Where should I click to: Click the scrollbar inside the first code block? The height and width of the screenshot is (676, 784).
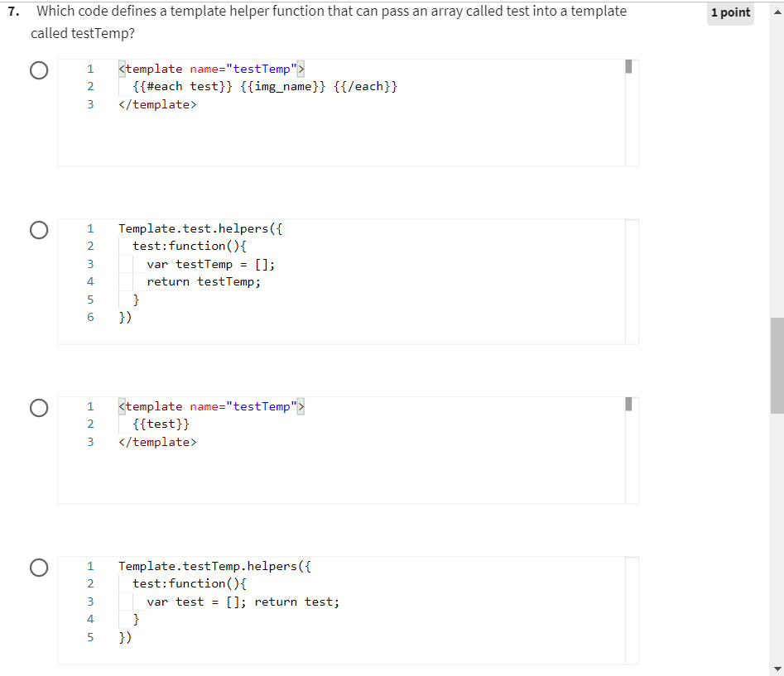point(628,66)
